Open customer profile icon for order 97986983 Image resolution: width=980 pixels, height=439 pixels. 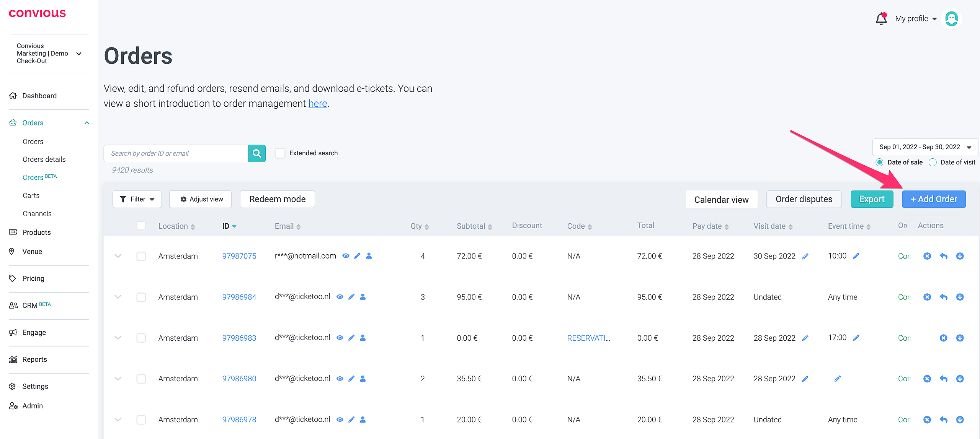click(x=363, y=338)
